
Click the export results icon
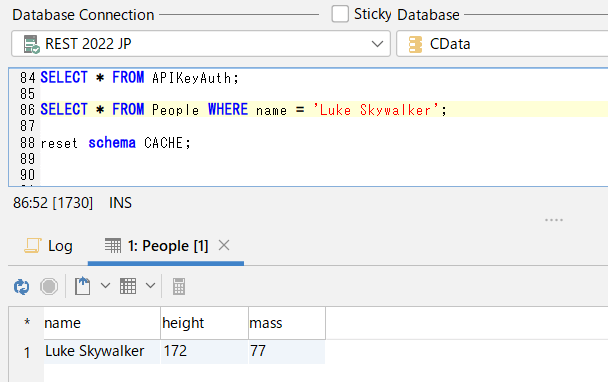[82, 286]
